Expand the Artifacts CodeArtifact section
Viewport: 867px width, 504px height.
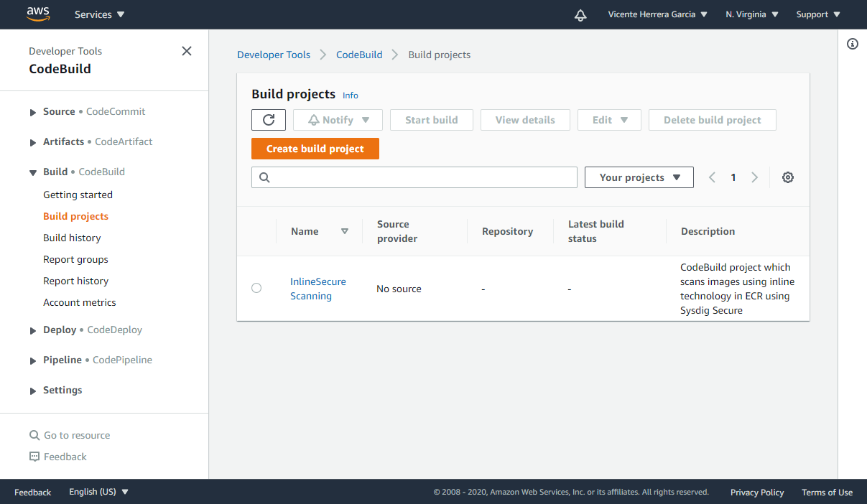pos(33,142)
